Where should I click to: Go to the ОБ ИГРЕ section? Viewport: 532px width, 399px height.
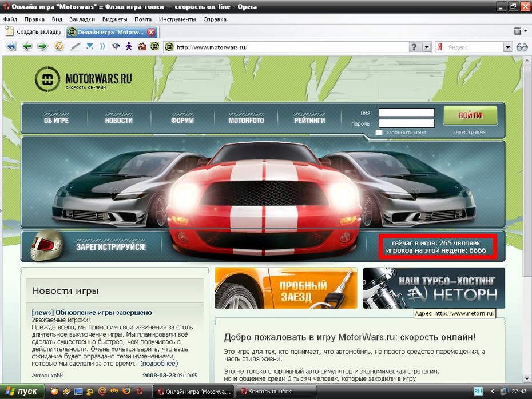56,121
